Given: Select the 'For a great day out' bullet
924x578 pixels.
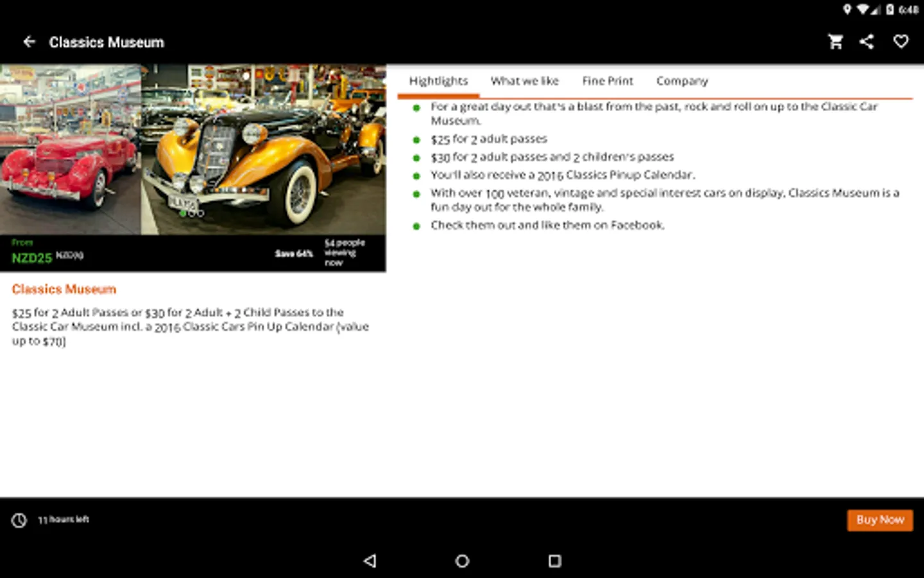Looking at the screenshot, I should coord(654,114).
